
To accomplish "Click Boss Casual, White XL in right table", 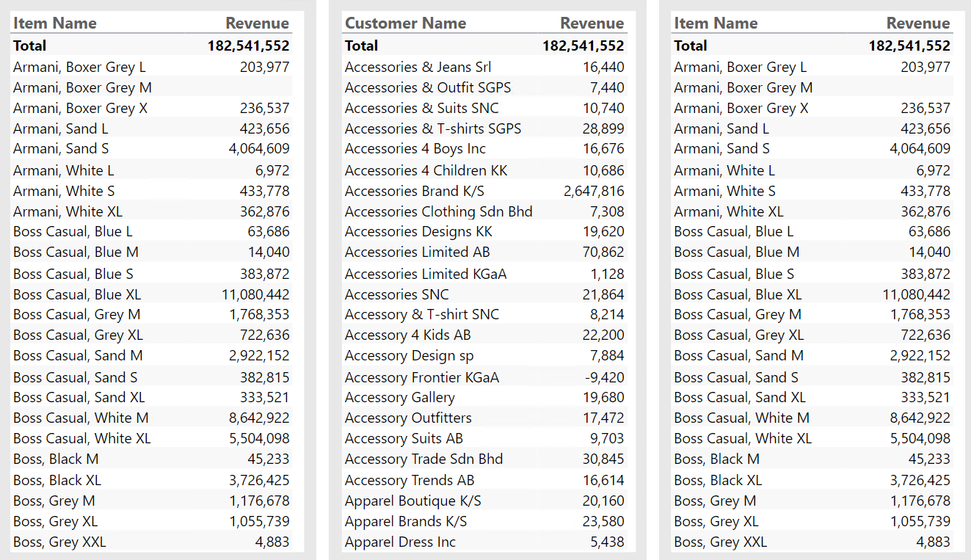I will pos(743,438).
